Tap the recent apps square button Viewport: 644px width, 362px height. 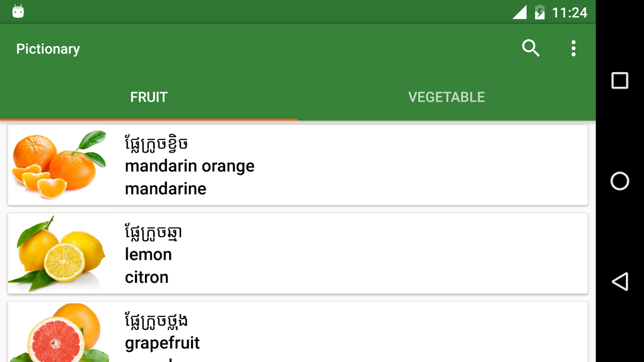[x=620, y=81]
